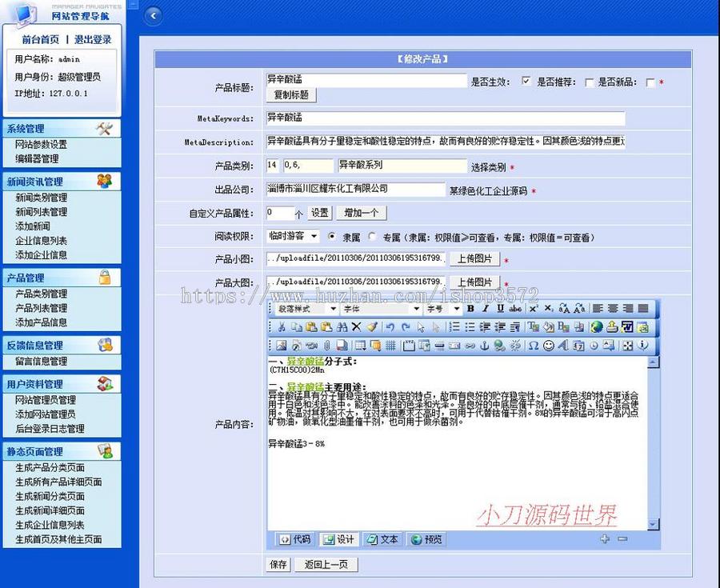Undo the last edit in the editor
This screenshot has width=720, height=588.
(x=390, y=327)
